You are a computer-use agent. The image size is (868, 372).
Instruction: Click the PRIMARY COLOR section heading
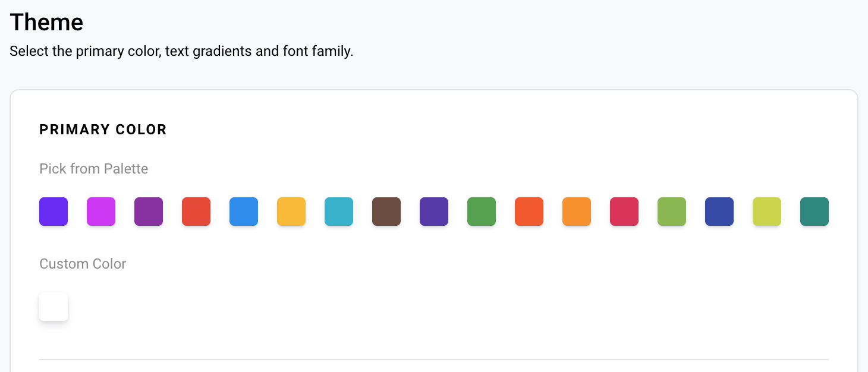[x=103, y=130]
